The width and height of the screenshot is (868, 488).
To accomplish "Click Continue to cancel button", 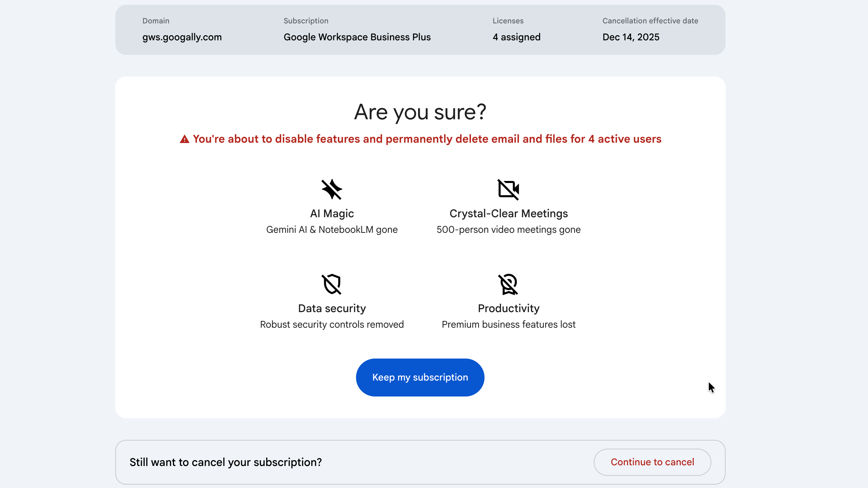I will 652,462.
